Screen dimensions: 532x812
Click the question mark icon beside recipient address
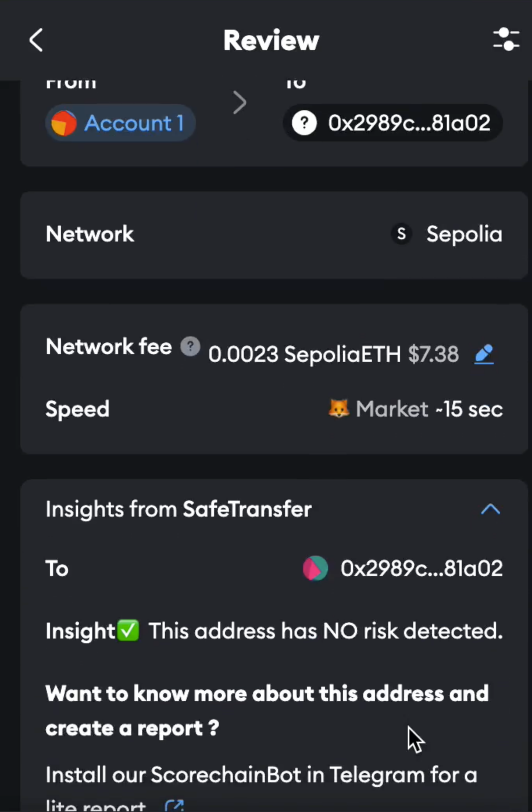point(304,123)
